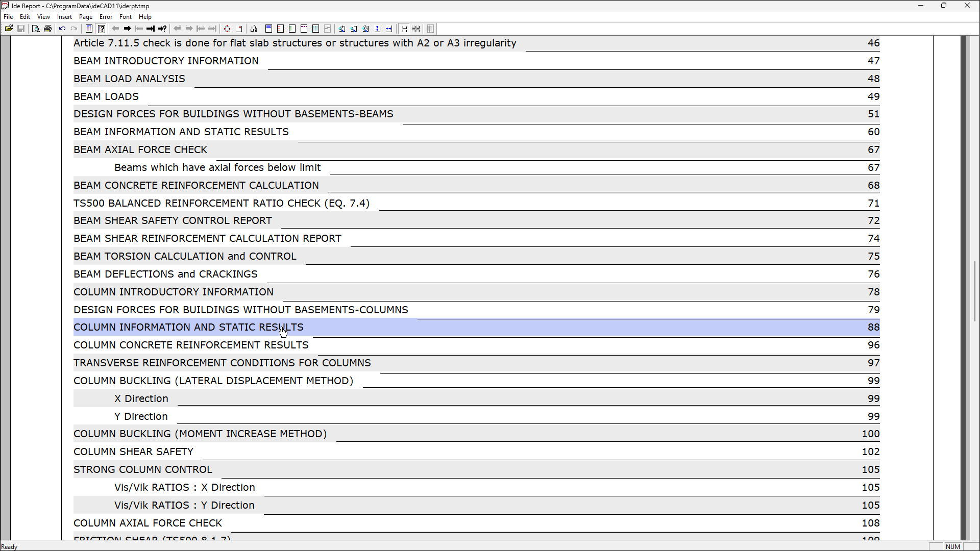This screenshot has width=980, height=551.
Task: Open Print Preview from toolbar
Action: pyautogui.click(x=35, y=29)
